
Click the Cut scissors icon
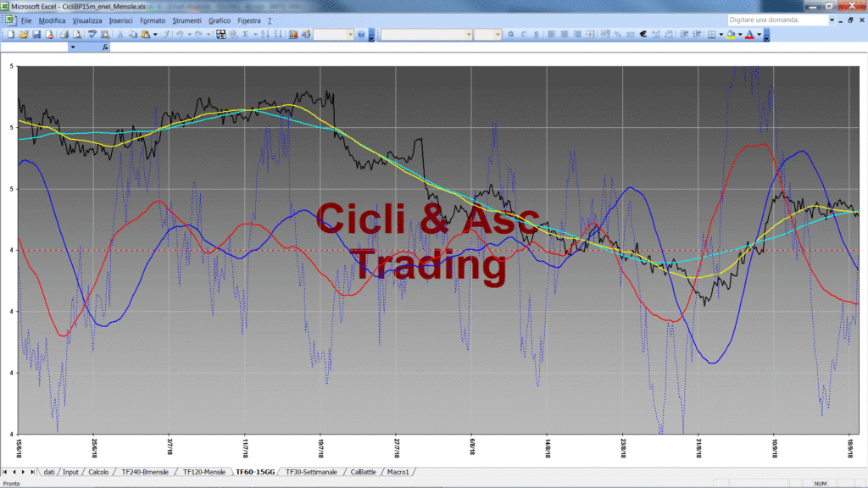click(x=120, y=34)
